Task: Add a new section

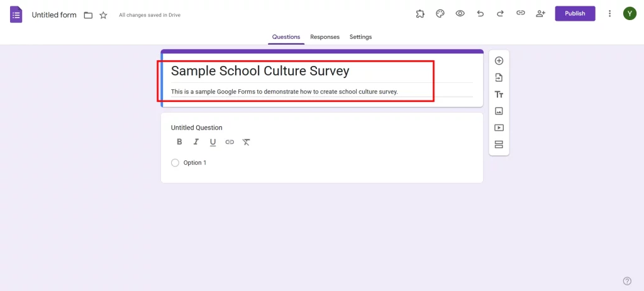Action: (499, 145)
